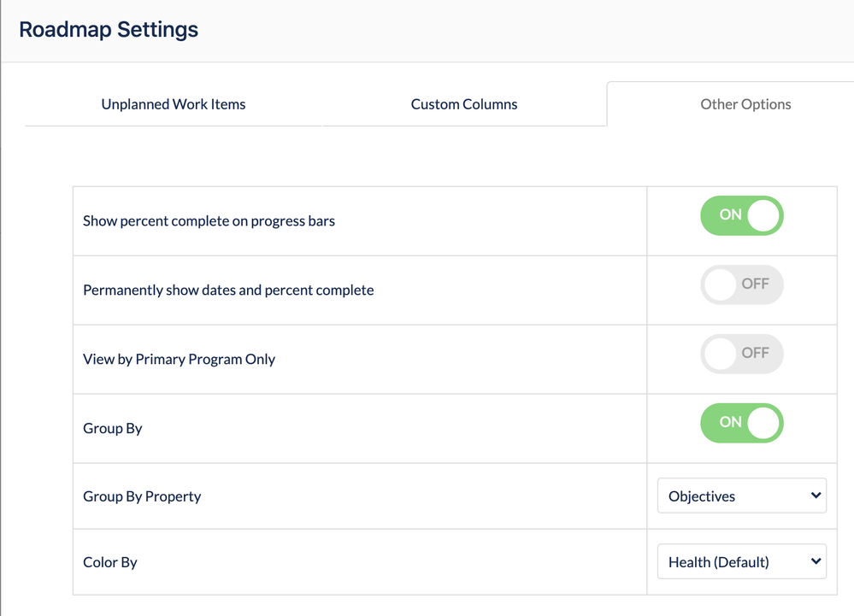Open the Custom Columns tab

tap(464, 104)
